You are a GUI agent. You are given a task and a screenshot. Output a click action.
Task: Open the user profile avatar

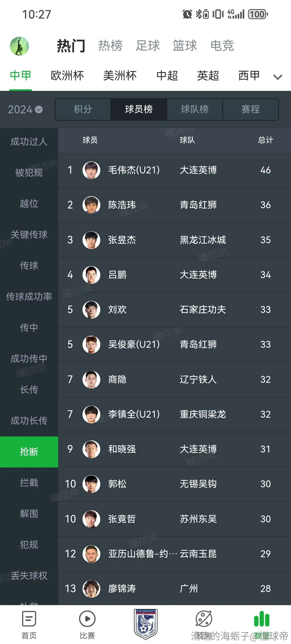tap(19, 46)
